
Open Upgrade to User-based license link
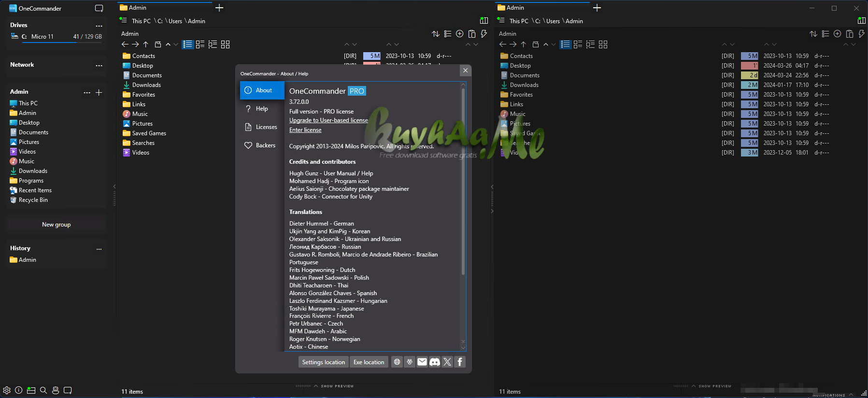(x=328, y=120)
